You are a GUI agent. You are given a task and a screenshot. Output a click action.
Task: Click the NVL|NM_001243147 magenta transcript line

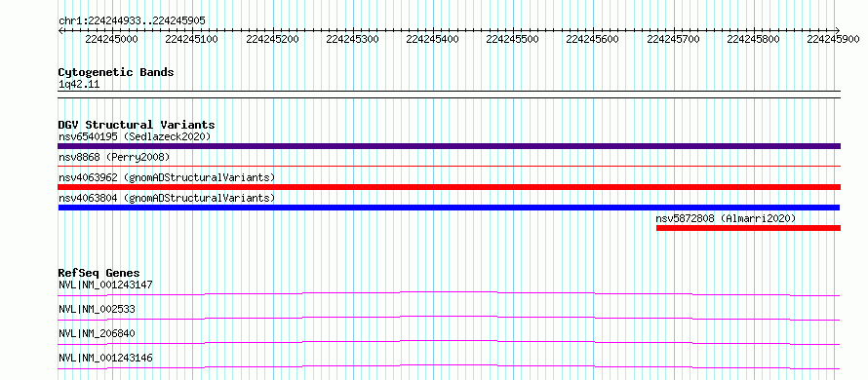pos(449,293)
